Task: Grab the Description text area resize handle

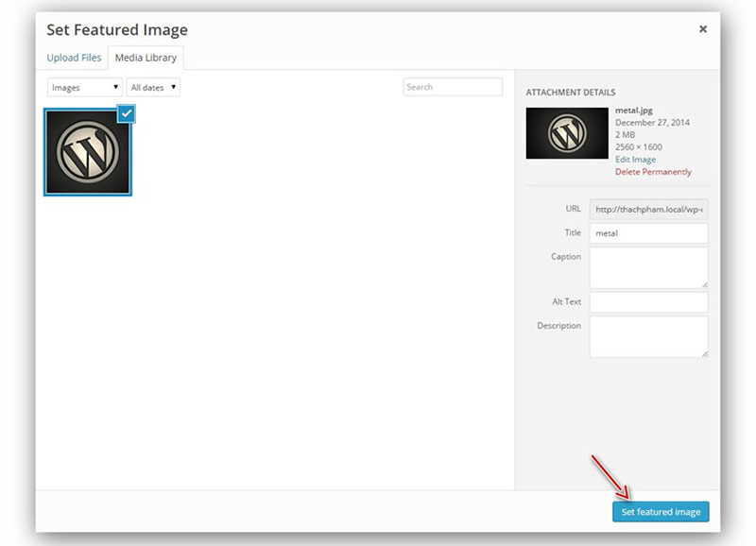Action: click(x=704, y=353)
